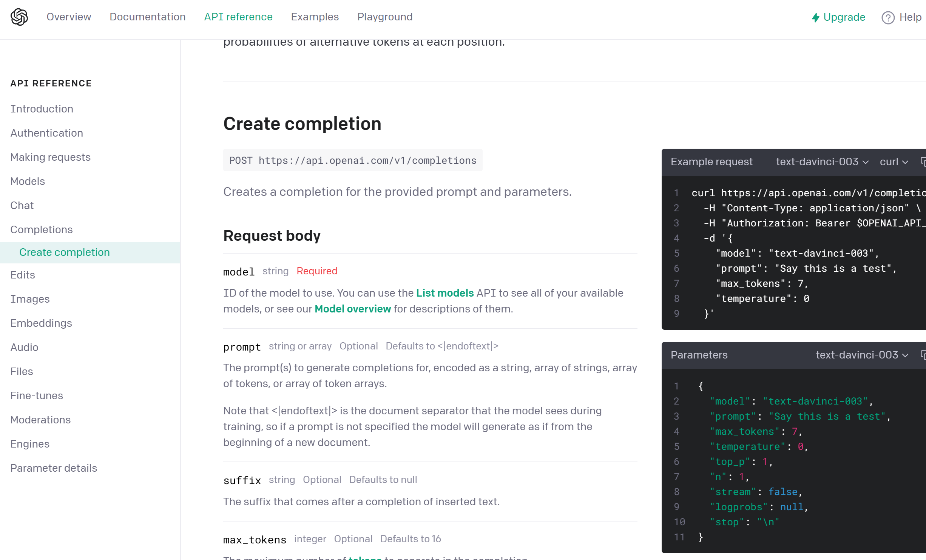
Task: Follow the List models link
Action: point(444,293)
